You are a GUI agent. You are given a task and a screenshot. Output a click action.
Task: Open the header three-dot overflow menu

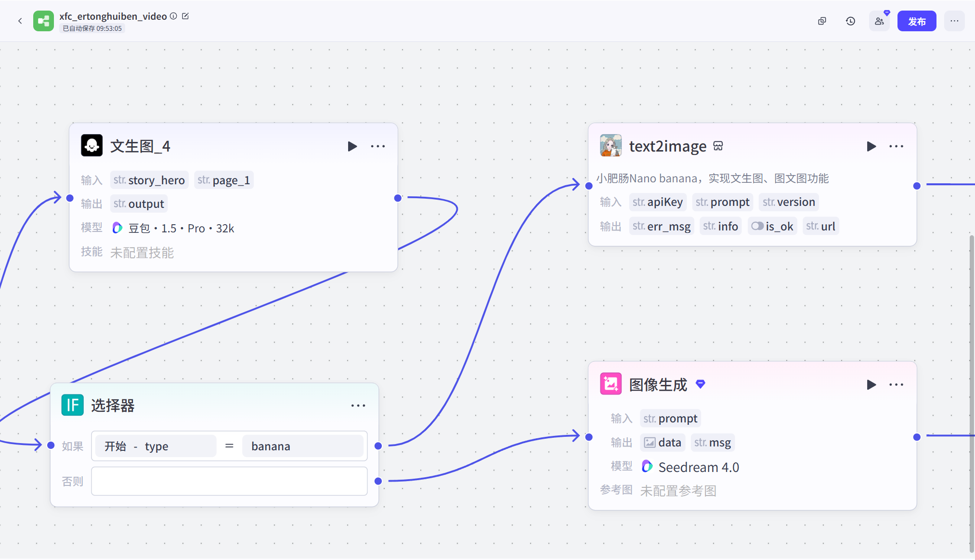click(x=954, y=21)
